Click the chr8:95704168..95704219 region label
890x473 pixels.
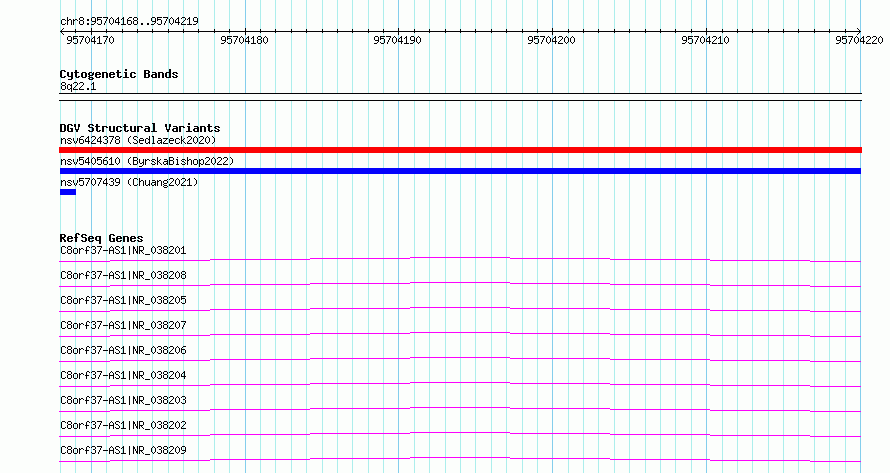[129, 21]
